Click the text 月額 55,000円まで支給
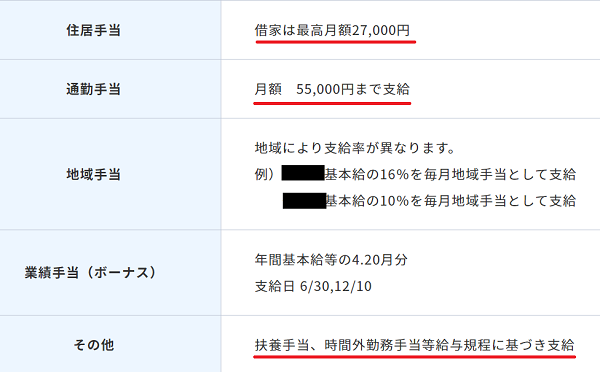Image resolution: width=600 pixels, height=372 pixels. [332, 89]
